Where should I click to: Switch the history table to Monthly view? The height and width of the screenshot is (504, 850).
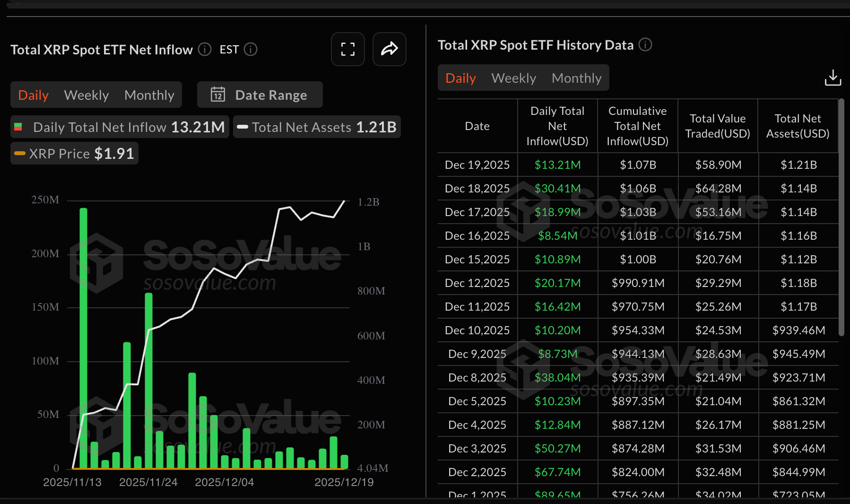576,78
